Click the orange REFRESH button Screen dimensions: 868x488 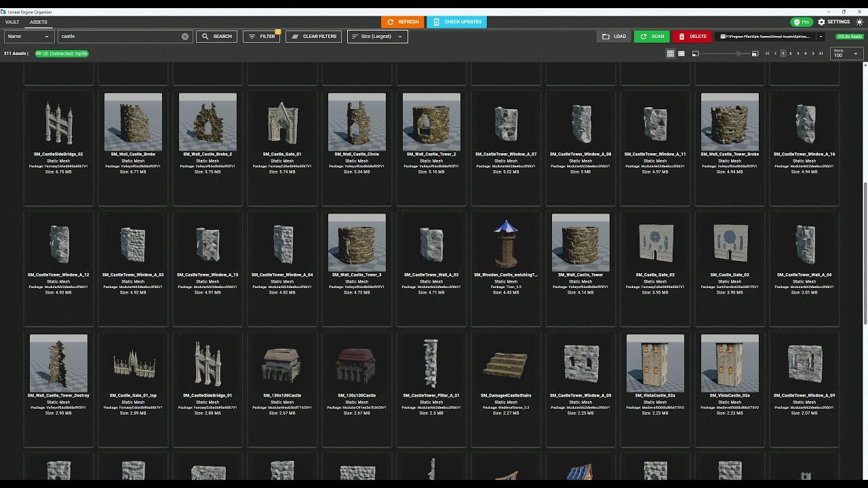tap(403, 22)
